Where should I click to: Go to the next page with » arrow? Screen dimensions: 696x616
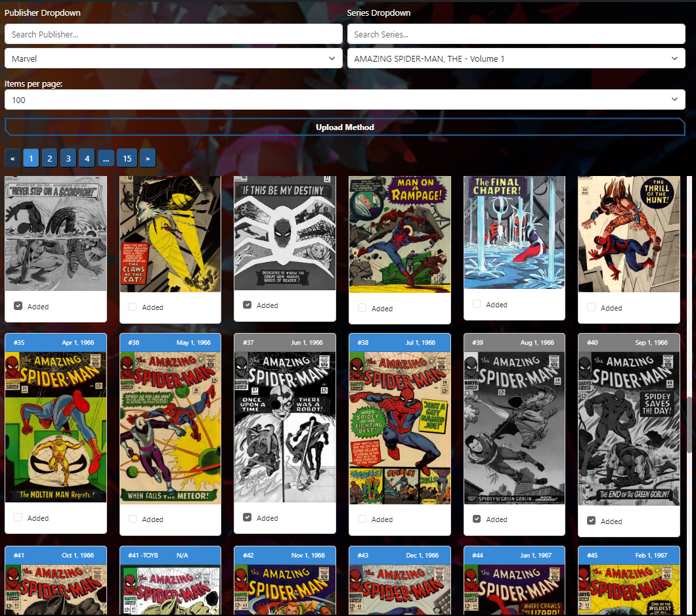[x=148, y=158]
